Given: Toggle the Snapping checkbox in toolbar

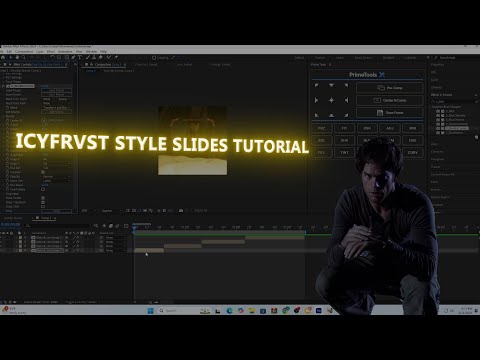Looking at the screenshot, I should point(154,58).
